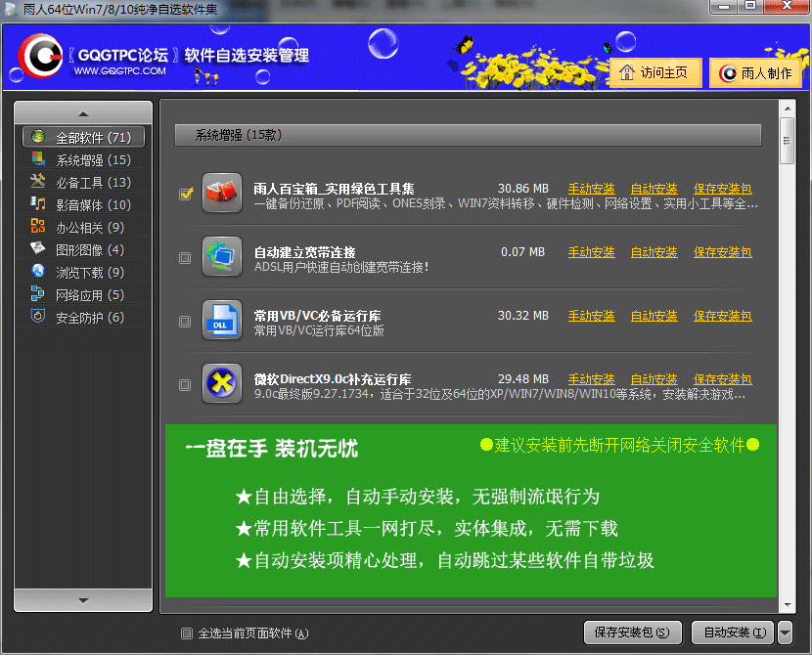Collapse sidebar list with the top up arrow
This screenshot has width=812, height=655.
click(83, 113)
